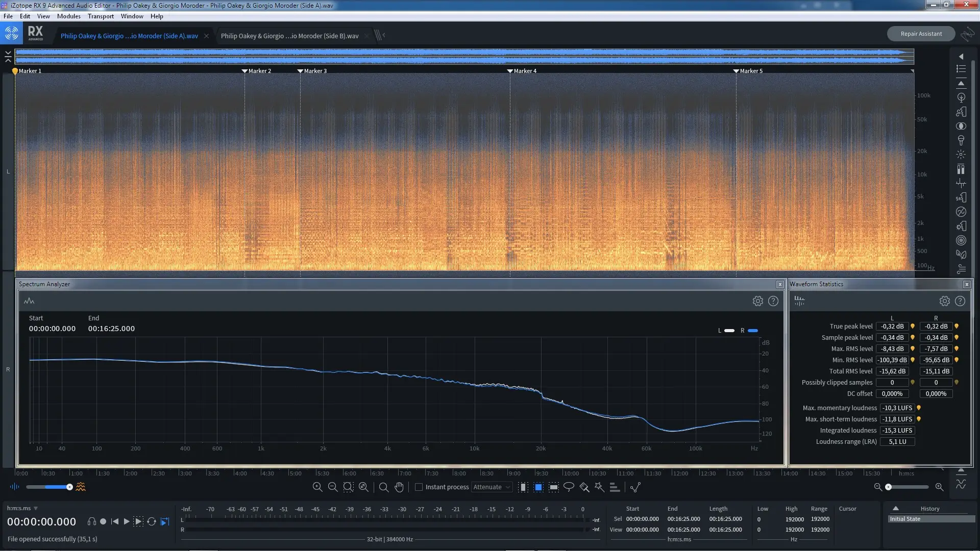
Task: Open the Attenuate instant process dropdown
Action: (x=492, y=487)
